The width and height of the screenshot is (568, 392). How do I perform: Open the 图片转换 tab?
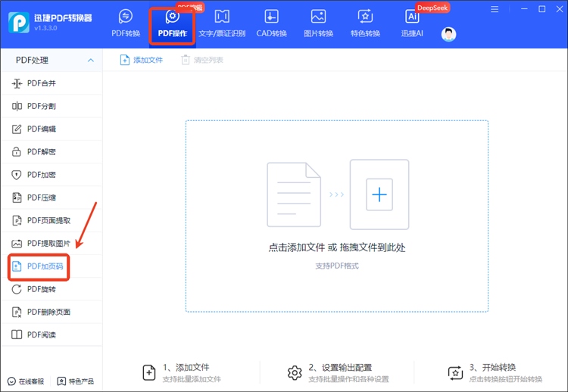tap(318, 24)
